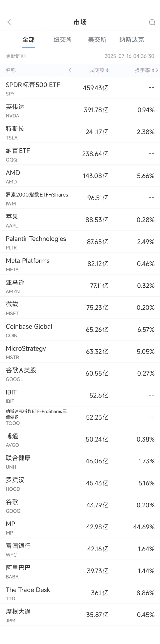Open the 纳斯达克 tab
Viewport: 160px width, 644px height.
[x=131, y=40]
